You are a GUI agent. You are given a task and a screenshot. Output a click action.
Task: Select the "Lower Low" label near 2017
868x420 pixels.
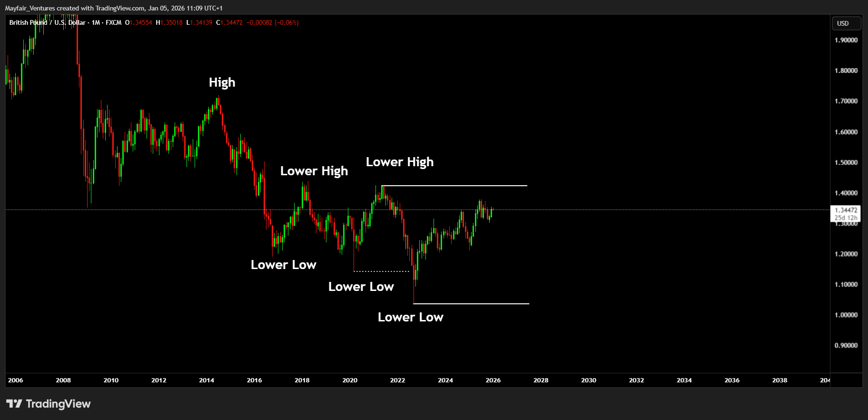[284, 265]
